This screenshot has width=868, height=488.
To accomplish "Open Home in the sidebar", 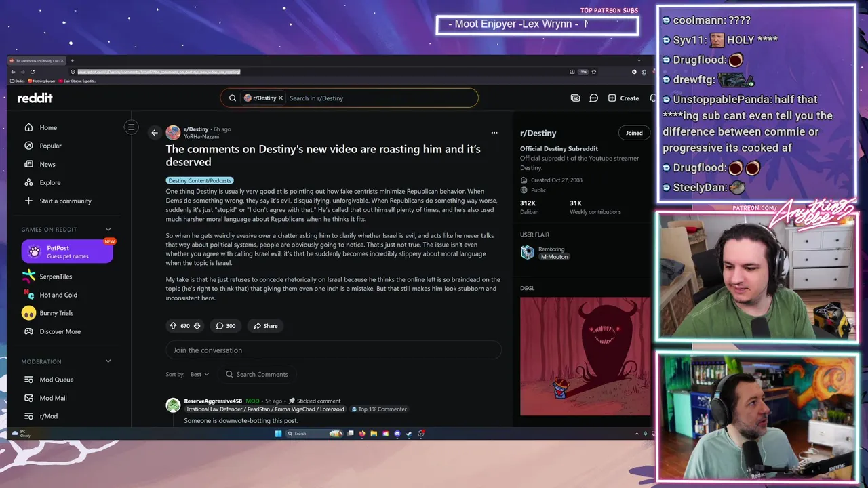I will (x=41, y=127).
